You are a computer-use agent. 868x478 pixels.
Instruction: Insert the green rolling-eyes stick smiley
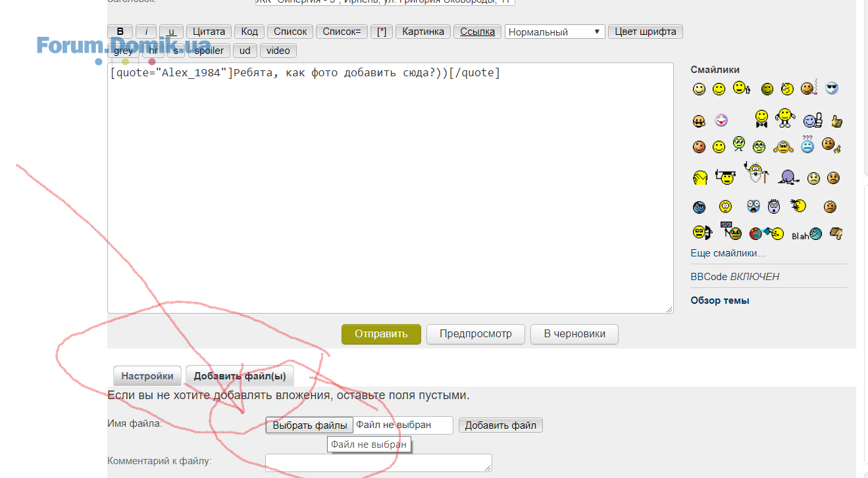739,144
